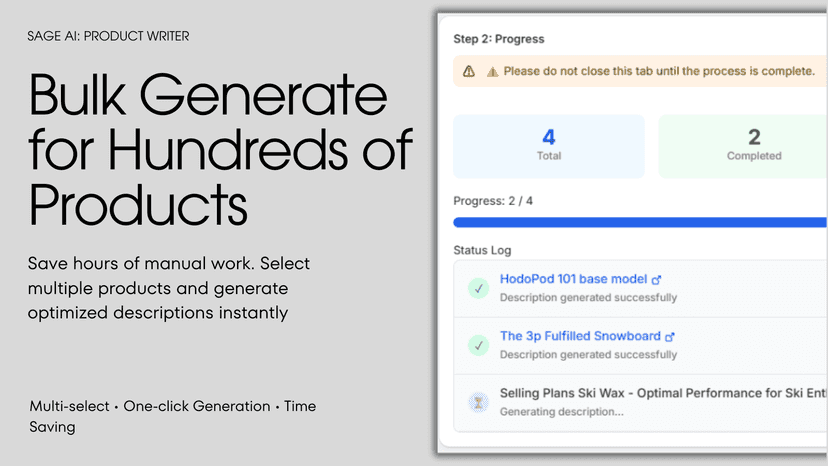Click 'Selling Plans Ski Wax' item title
Screen dimensions: 828x466
(663, 393)
